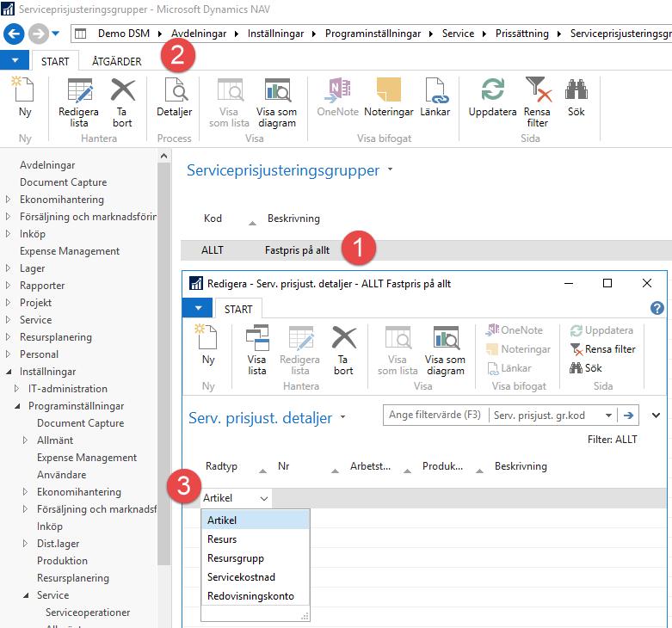Select Rapporter in navigation pane
The height and width of the screenshot is (628, 672).
click(x=42, y=286)
